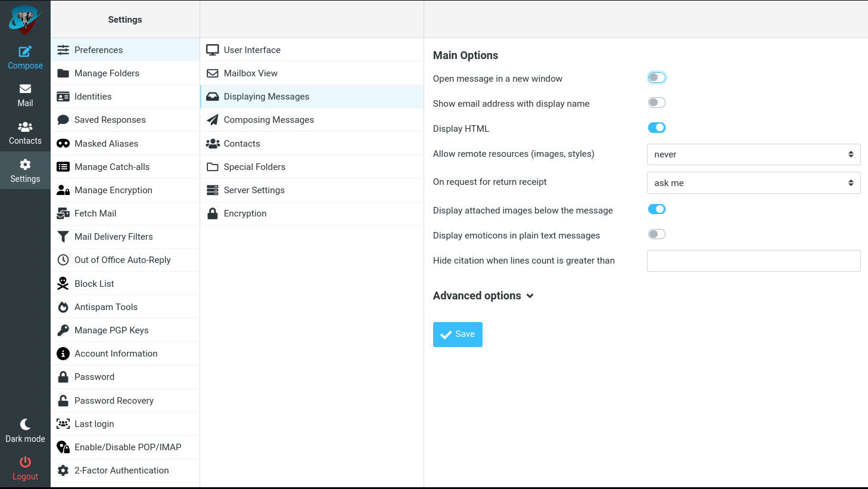Click the Manage Encryption user-lock icon
868x489 pixels.
[x=63, y=190]
